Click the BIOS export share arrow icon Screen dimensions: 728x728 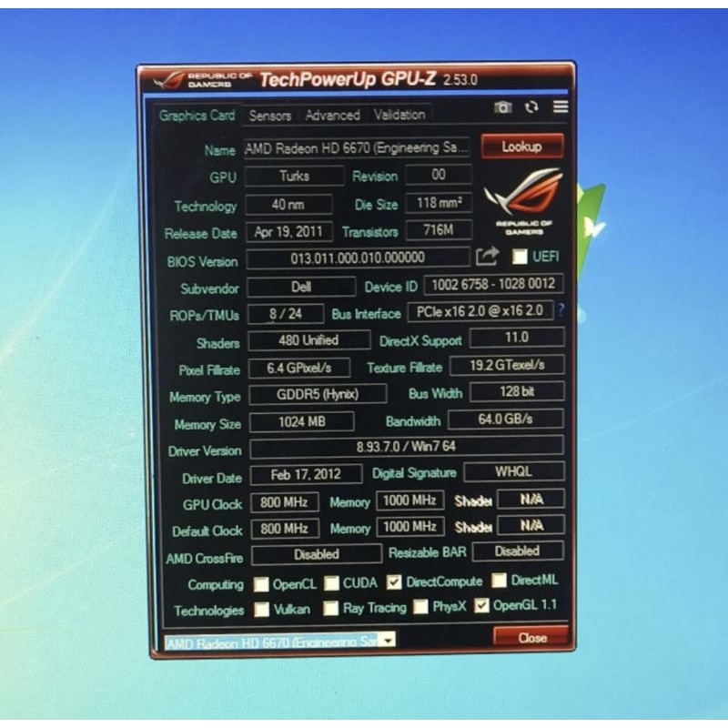(487, 256)
